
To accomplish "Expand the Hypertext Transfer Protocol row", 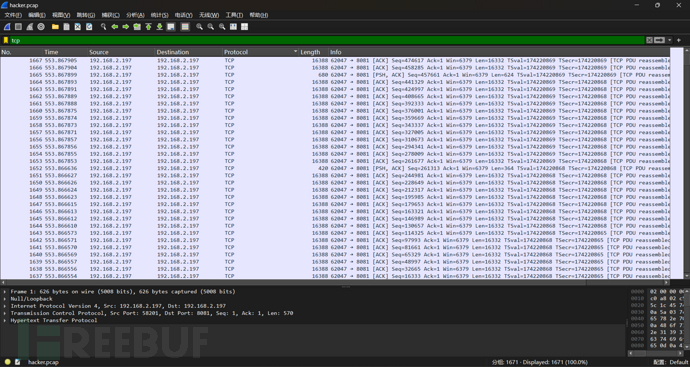I will click(x=5, y=320).
